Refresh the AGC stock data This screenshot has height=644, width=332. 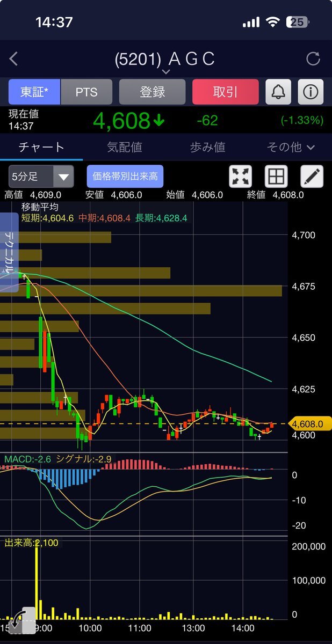point(313,59)
